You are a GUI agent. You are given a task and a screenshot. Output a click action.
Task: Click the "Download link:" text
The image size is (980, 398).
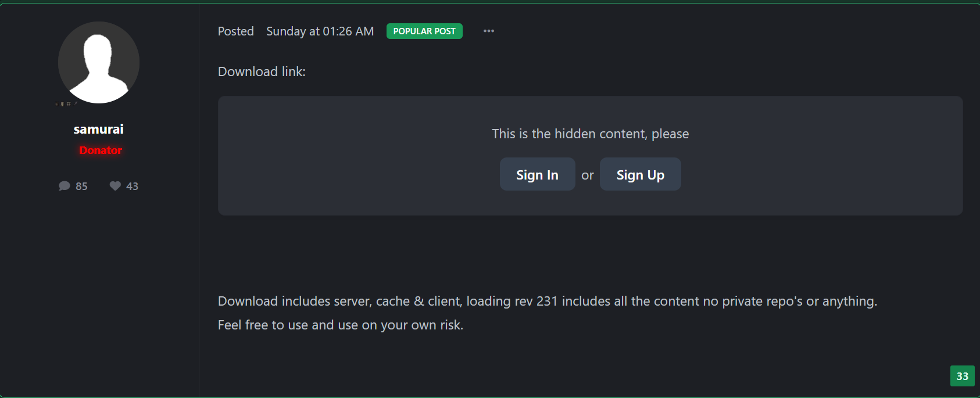point(262,71)
